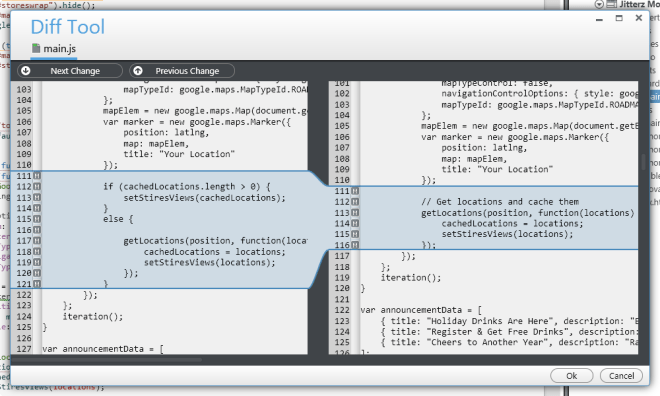This screenshot has width=660, height=396.
Task: Click change marker on left pane line 114
Action: coord(37,208)
